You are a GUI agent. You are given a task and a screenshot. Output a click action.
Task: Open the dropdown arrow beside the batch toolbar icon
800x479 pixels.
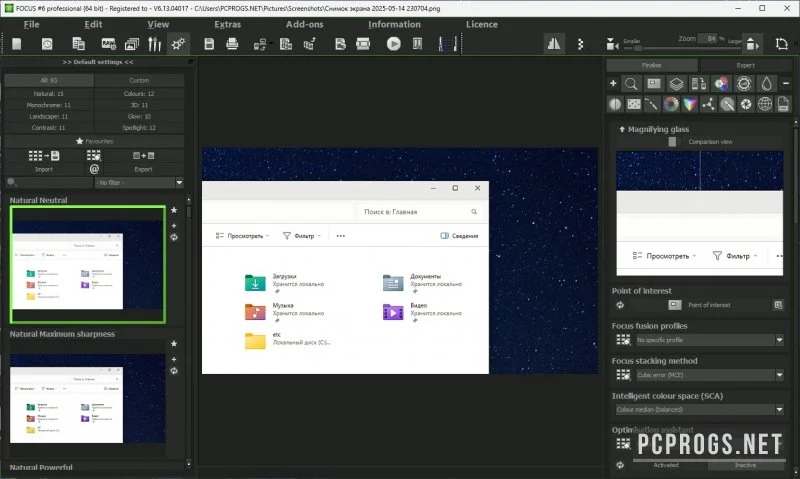[271, 43]
